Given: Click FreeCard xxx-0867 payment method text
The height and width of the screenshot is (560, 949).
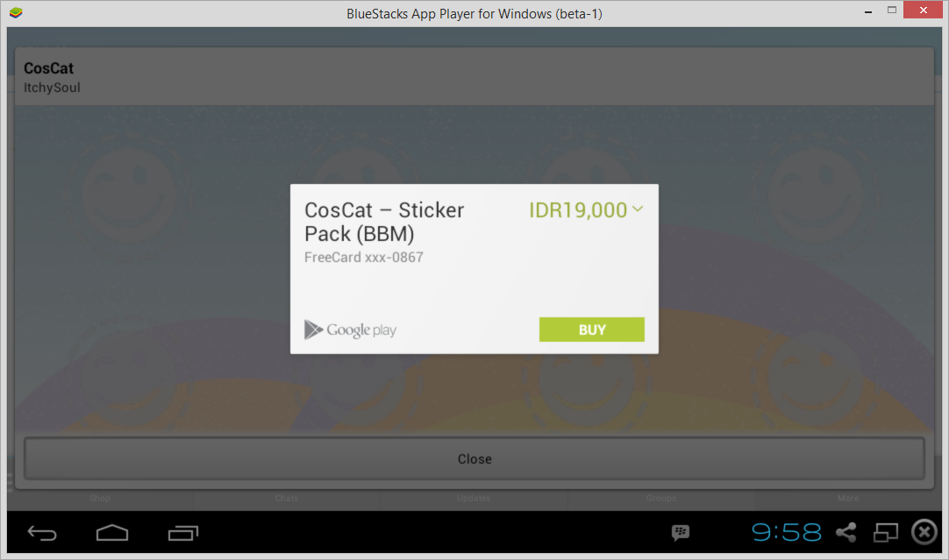Looking at the screenshot, I should coord(364,257).
